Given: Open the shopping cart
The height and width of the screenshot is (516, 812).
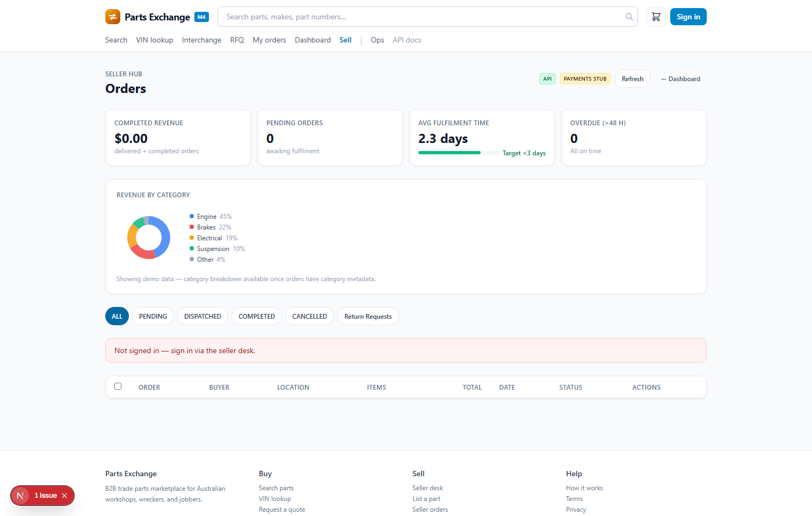Looking at the screenshot, I should click(x=656, y=17).
